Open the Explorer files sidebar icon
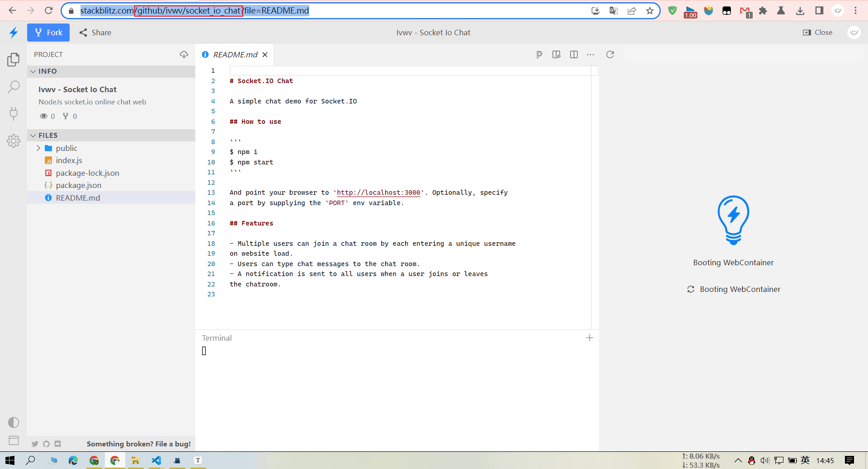The height and width of the screenshot is (469, 868). (14, 59)
